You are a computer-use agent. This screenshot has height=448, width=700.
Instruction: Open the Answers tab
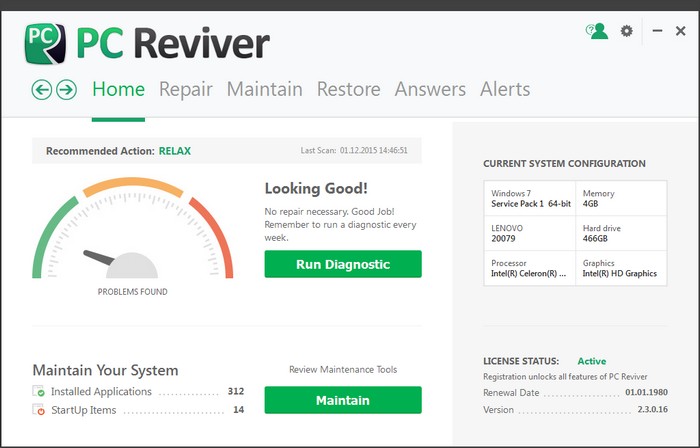click(430, 89)
